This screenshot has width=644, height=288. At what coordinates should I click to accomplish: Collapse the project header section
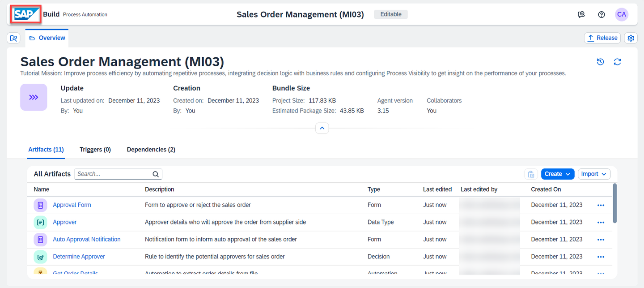[322, 128]
